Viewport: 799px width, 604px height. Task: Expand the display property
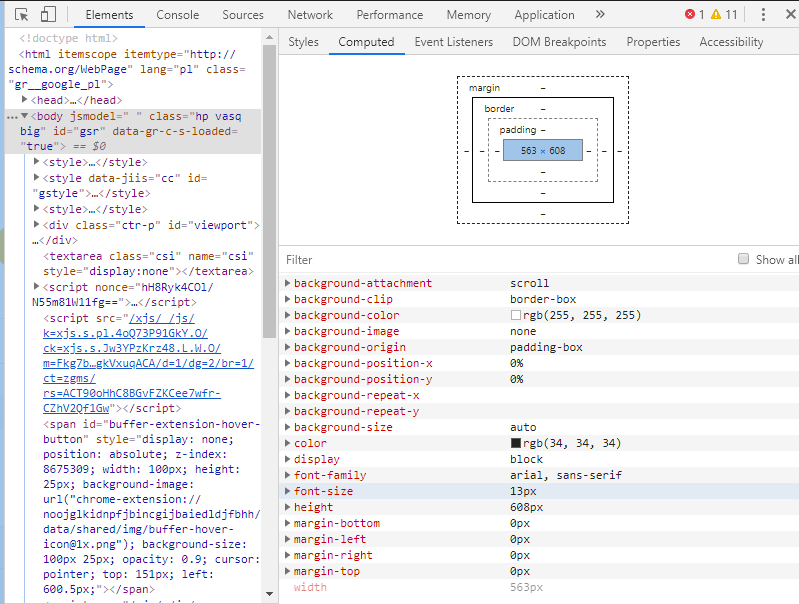(287, 459)
